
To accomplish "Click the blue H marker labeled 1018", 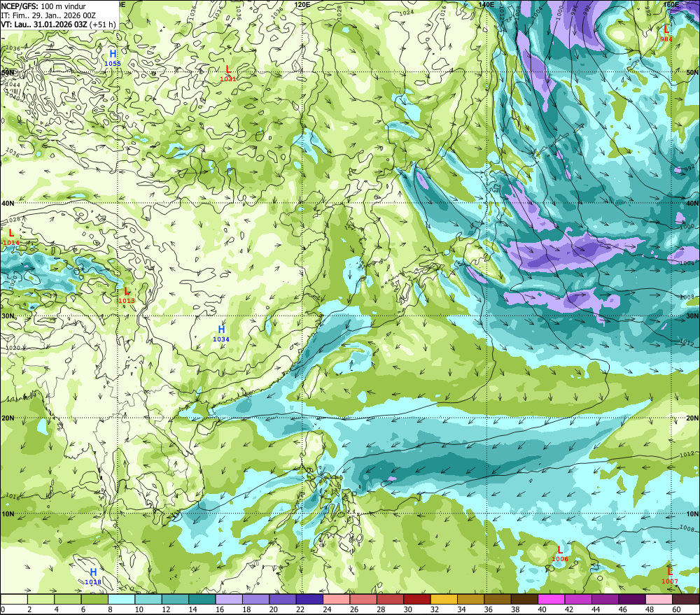I will (x=93, y=572).
